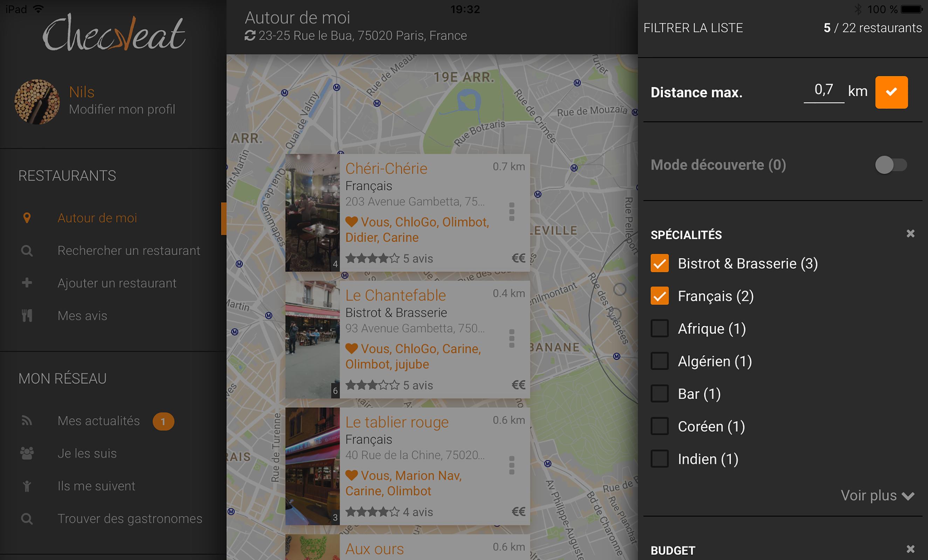Confirm max distance with orange check button
The height and width of the screenshot is (560, 928).
pos(891,92)
